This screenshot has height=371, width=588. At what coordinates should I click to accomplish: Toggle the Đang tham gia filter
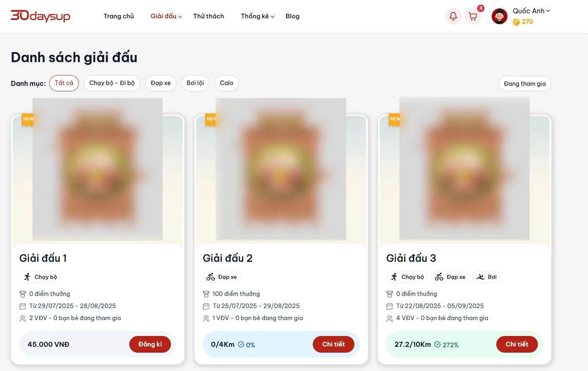(525, 84)
